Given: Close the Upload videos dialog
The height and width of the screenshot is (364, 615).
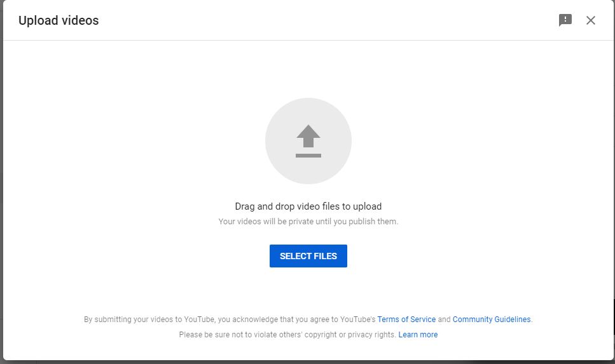Looking at the screenshot, I should 591,20.
